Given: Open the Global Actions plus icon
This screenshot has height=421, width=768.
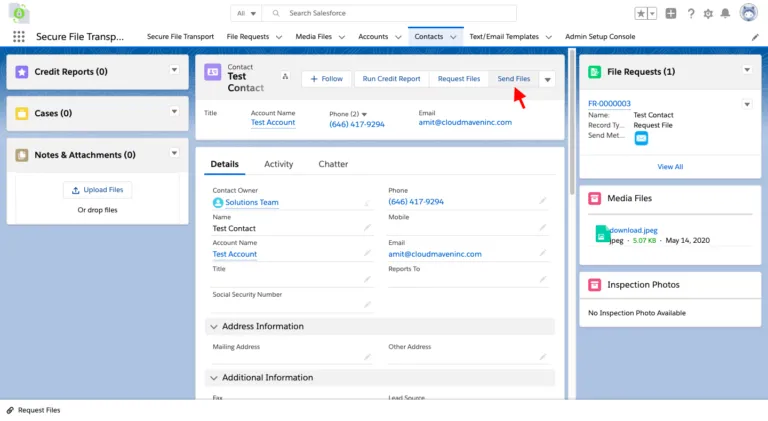Looking at the screenshot, I should click(671, 14).
